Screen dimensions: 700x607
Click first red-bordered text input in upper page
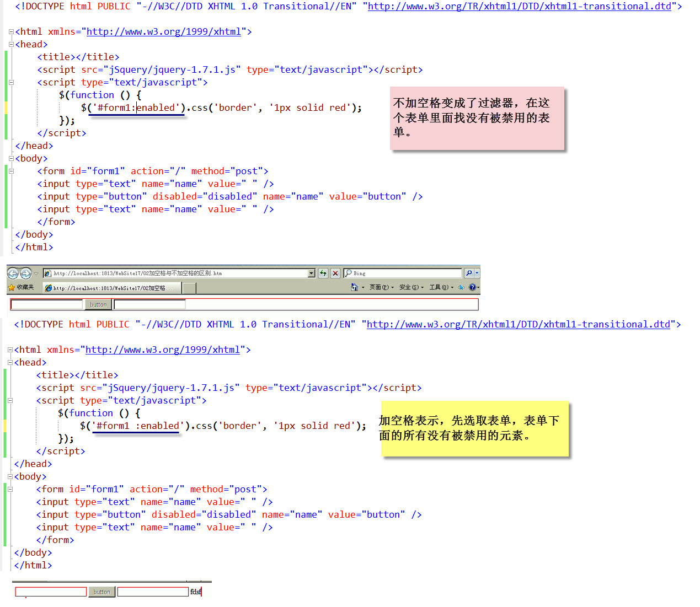pos(46,304)
